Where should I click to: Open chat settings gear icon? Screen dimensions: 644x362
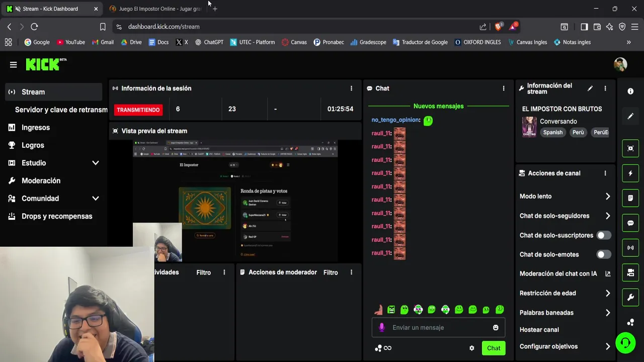[472, 348]
